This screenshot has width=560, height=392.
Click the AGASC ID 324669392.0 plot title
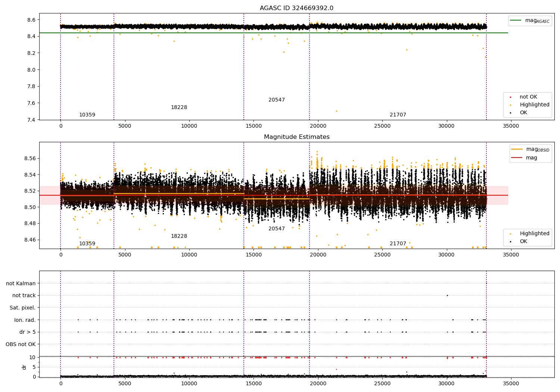coord(296,8)
